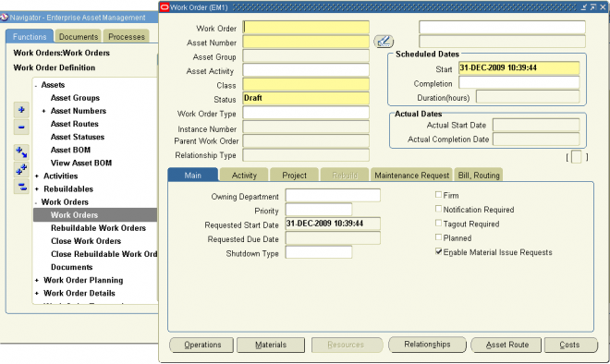Viewport: 610px width, 364px height.
Task: Select View Asset BOM entry
Action: pyautogui.click(x=81, y=163)
